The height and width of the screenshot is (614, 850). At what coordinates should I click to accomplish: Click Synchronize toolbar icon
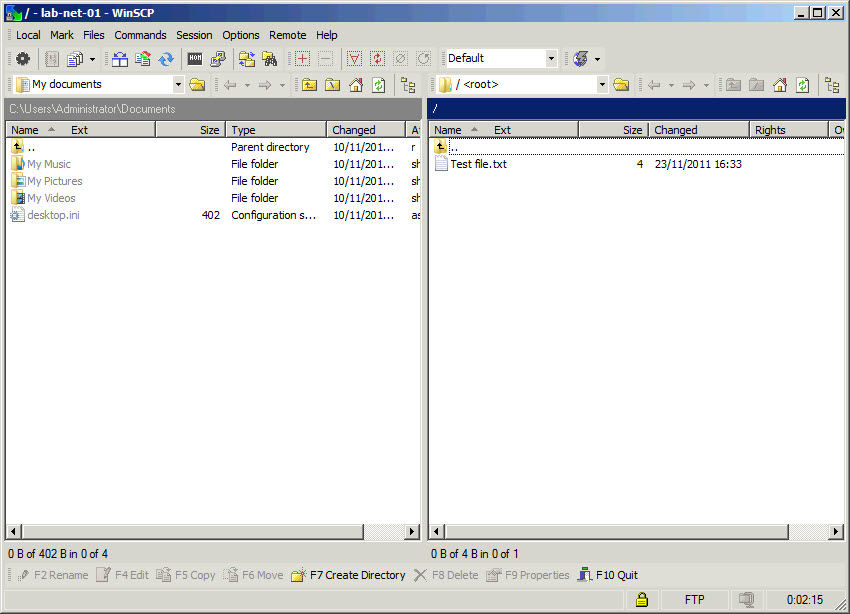click(x=143, y=59)
